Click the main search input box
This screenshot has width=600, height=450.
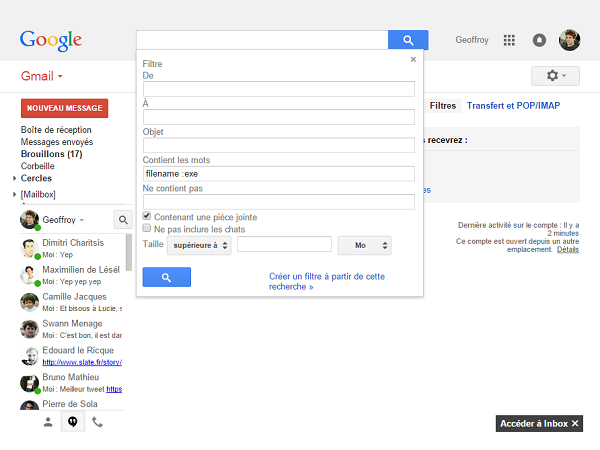pyautogui.click(x=262, y=40)
